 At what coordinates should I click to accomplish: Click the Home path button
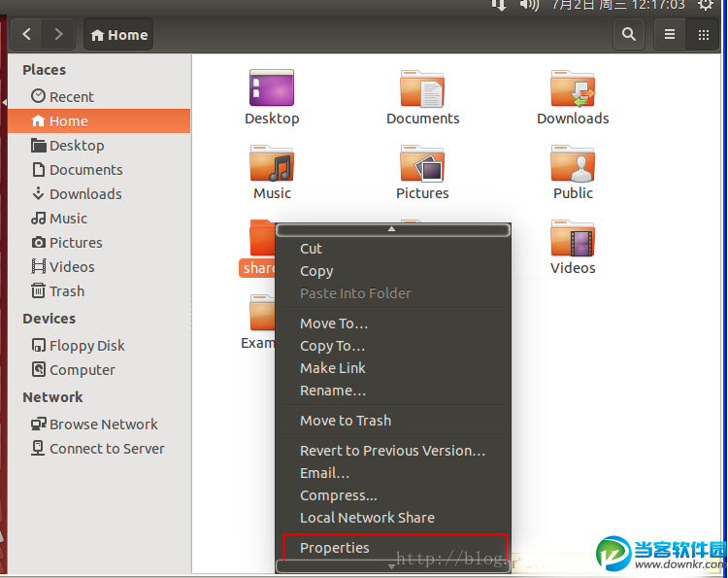point(118,34)
